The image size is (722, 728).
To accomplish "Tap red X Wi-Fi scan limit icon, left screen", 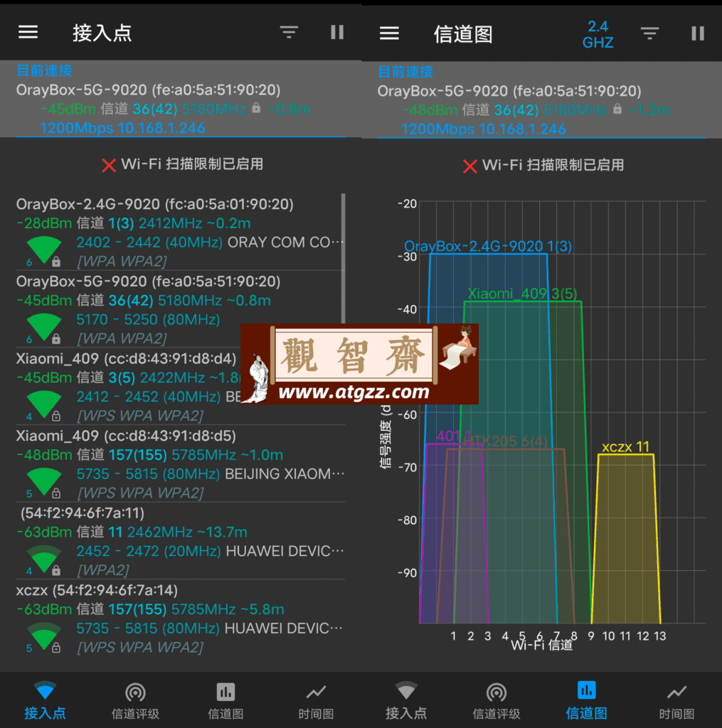I will (x=109, y=165).
